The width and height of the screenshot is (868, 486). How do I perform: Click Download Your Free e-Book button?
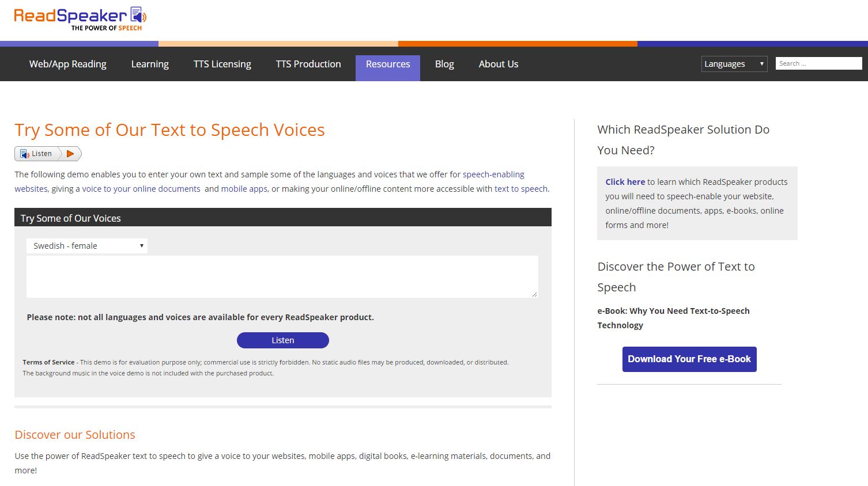pyautogui.click(x=689, y=359)
